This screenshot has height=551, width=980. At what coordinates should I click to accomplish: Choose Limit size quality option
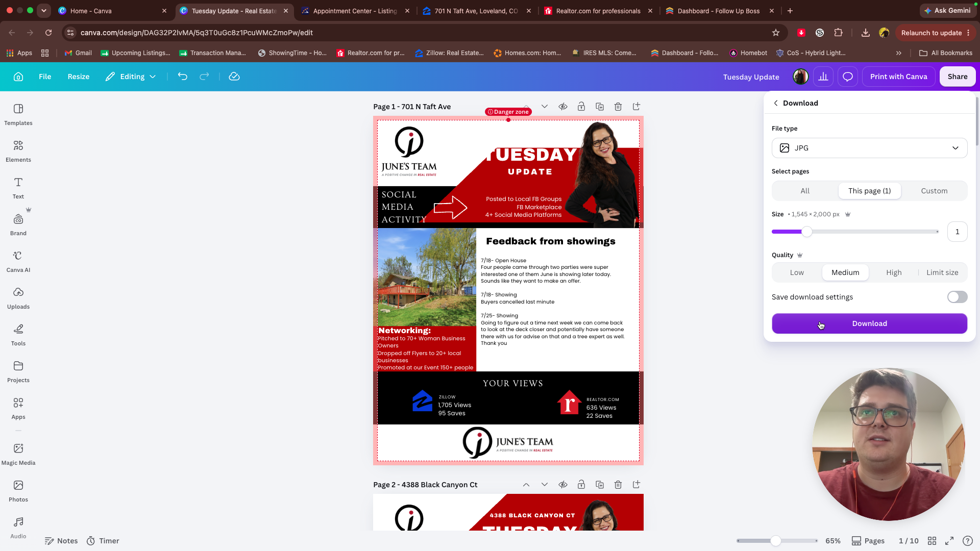tap(942, 272)
